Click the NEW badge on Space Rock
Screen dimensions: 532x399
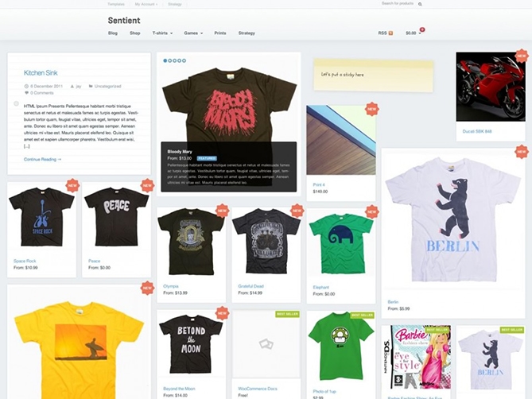point(72,185)
